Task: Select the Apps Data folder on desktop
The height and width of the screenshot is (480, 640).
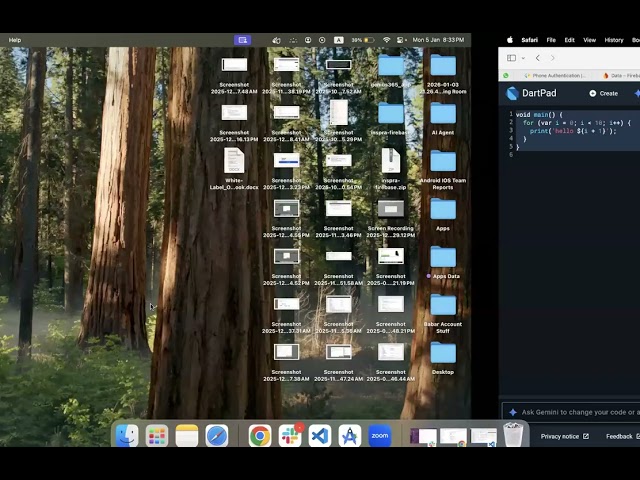Action: tap(443, 257)
